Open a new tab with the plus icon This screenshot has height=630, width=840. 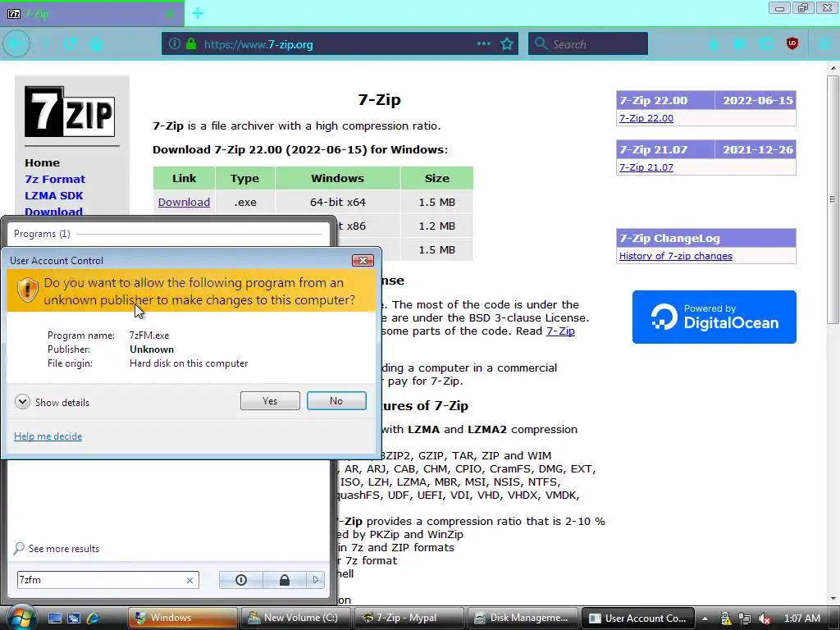coord(198,13)
